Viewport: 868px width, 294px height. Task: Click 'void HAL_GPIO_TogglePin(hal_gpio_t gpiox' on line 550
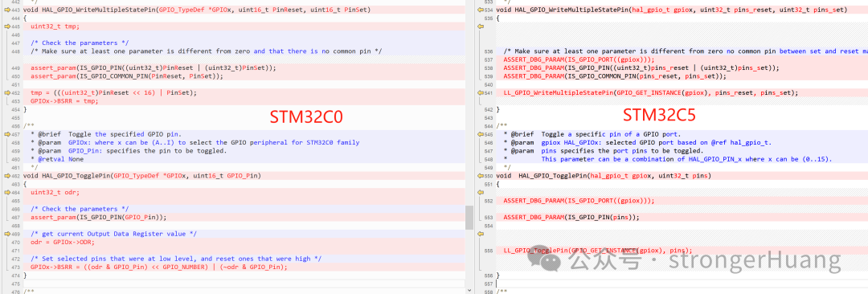(x=604, y=175)
